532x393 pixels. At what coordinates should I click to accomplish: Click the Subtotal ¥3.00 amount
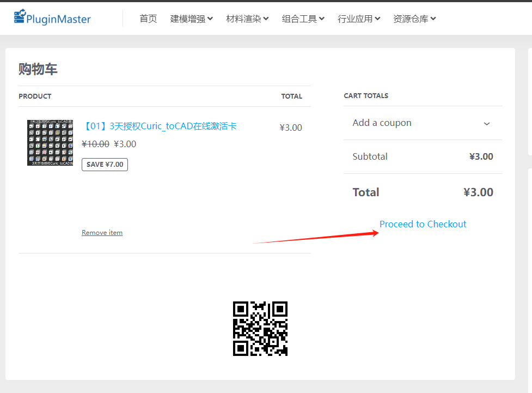point(481,156)
